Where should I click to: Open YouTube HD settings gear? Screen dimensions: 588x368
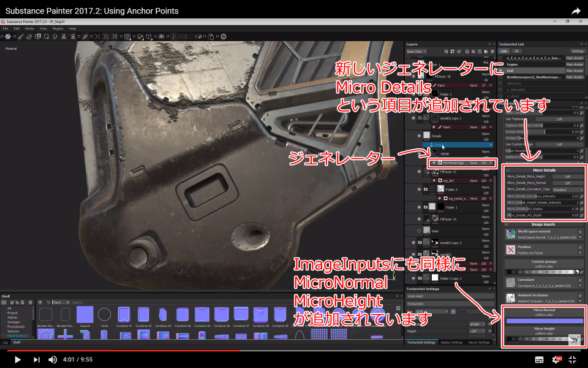point(556,360)
